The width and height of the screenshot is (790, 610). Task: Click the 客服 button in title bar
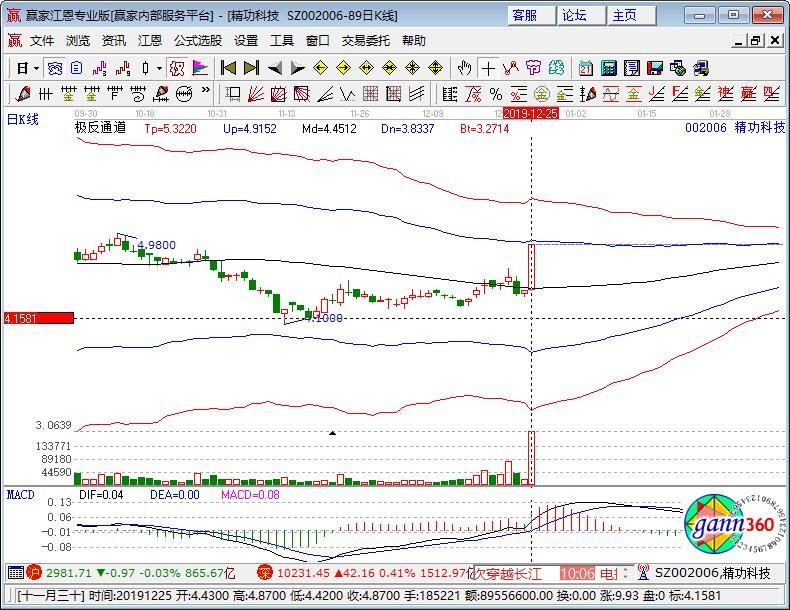[531, 16]
